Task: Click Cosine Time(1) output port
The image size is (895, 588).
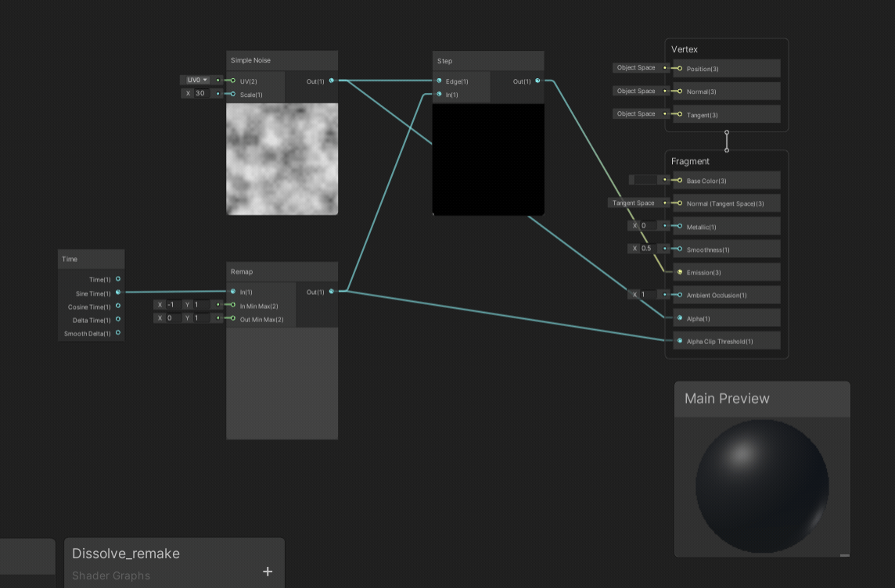Action: pyautogui.click(x=118, y=306)
